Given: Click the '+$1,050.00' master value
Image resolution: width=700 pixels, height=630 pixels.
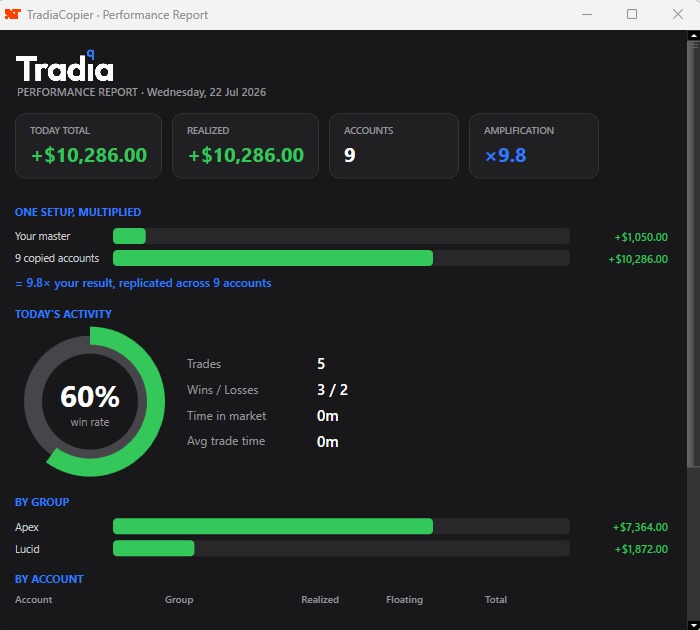Looking at the screenshot, I should 641,237.
